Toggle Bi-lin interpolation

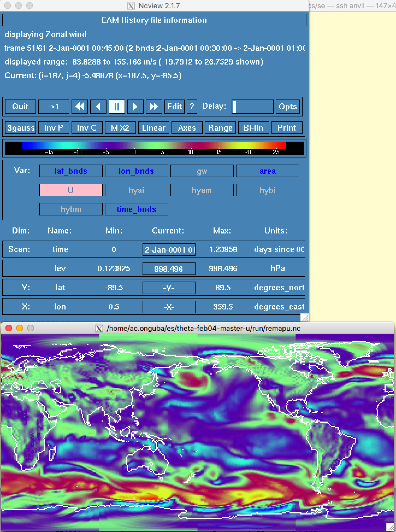(x=254, y=128)
